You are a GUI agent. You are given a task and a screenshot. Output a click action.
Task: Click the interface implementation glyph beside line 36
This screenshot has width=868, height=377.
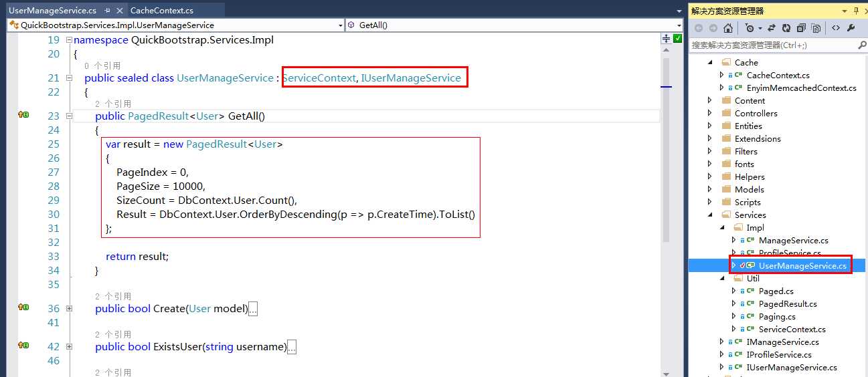pos(23,307)
